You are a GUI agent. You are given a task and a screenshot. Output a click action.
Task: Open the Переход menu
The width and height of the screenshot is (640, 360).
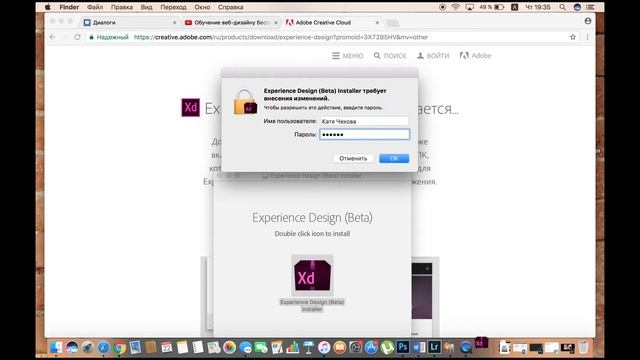[x=173, y=7]
